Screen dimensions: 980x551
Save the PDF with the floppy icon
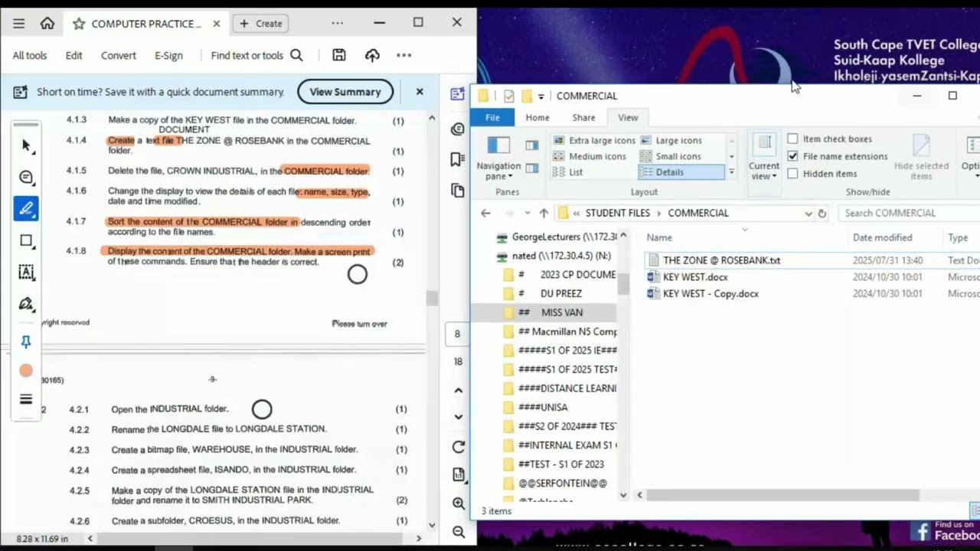tap(339, 55)
